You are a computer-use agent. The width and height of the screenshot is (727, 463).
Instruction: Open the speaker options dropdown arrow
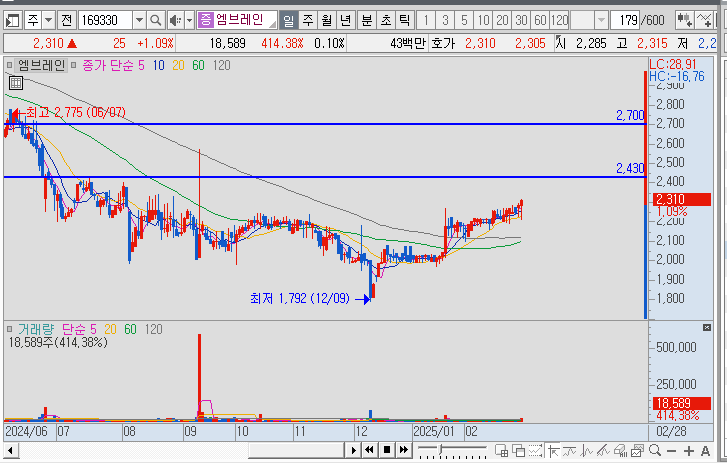(x=189, y=20)
